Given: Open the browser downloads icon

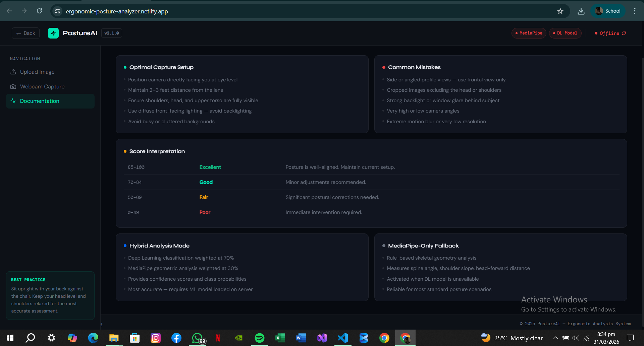Looking at the screenshot, I should pos(581,11).
